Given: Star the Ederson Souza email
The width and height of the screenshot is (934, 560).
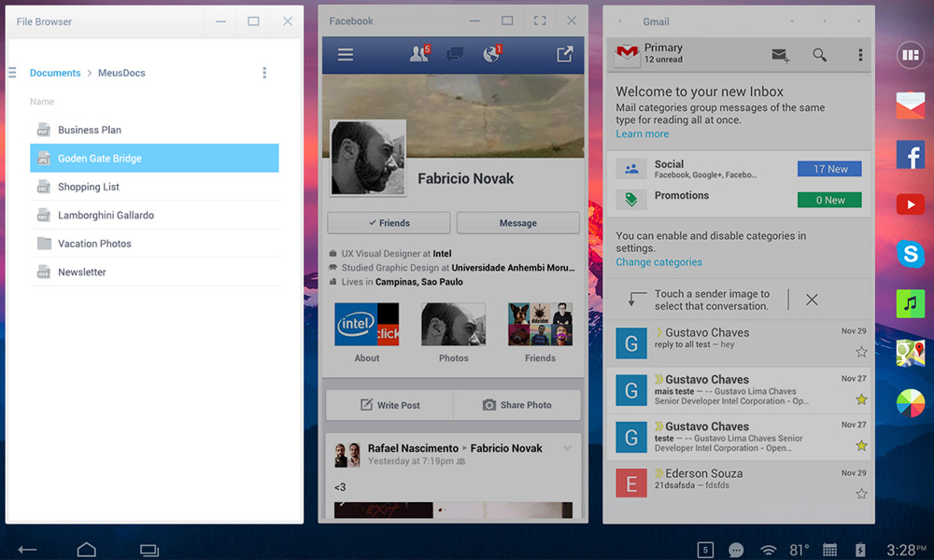Looking at the screenshot, I should [x=861, y=492].
